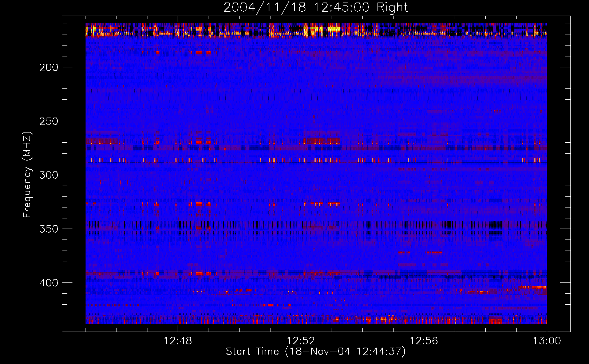Image resolution: width=589 pixels, height=364 pixels.
Task: Click the 12:48 time tick label
Action: (x=178, y=341)
